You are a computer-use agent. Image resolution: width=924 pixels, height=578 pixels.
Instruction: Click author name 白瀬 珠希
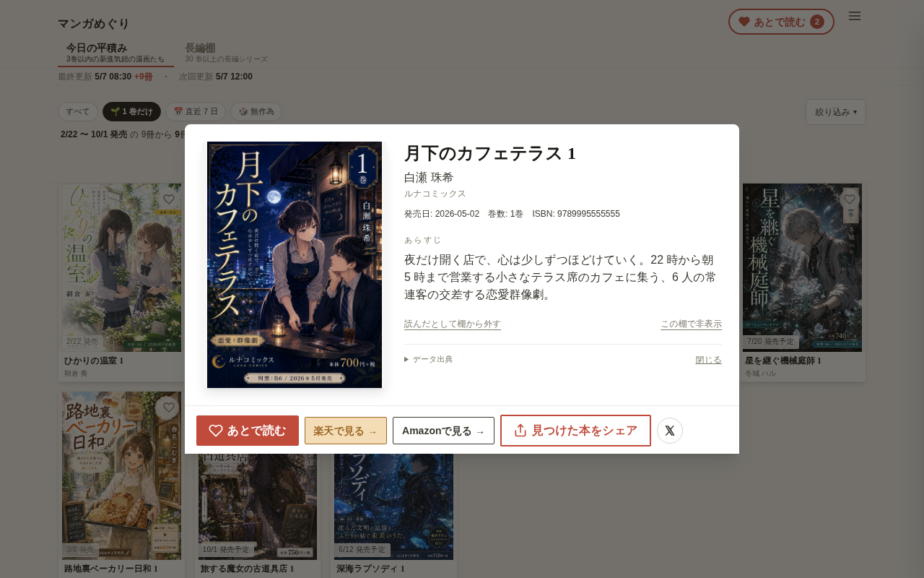pyautogui.click(x=429, y=178)
